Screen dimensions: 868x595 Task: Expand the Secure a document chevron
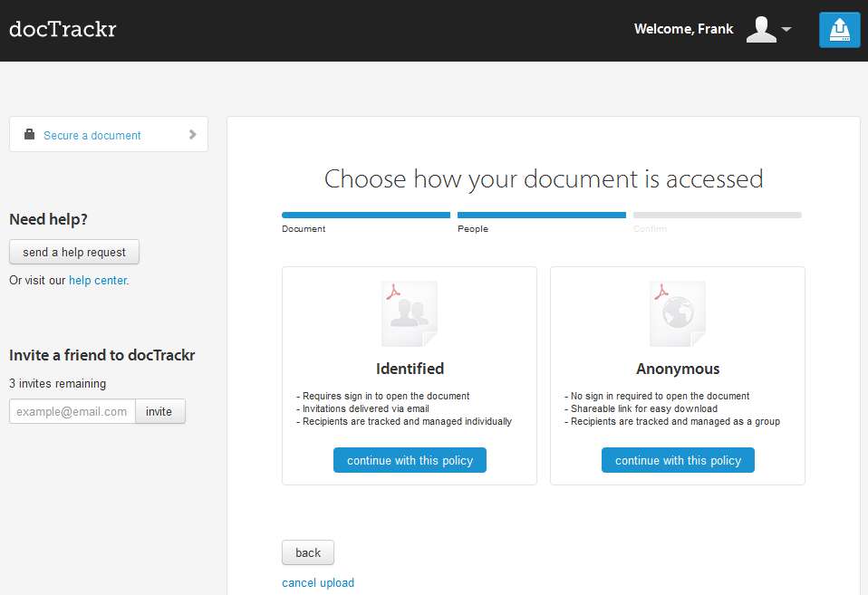point(193,135)
